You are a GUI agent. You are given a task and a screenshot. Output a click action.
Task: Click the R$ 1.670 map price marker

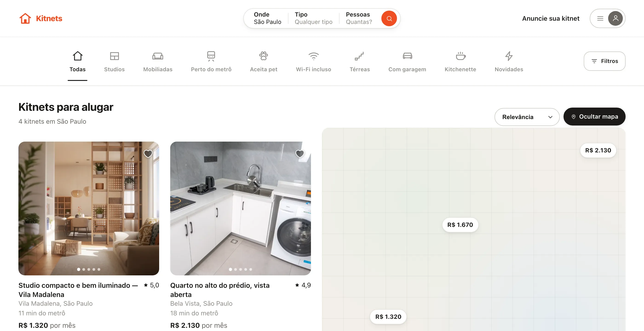[460, 225]
